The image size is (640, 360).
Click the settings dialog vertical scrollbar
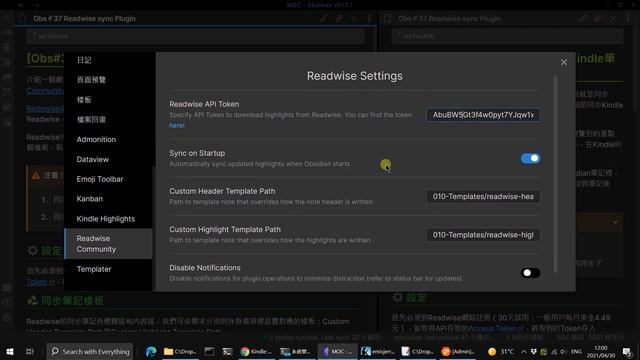(555, 173)
